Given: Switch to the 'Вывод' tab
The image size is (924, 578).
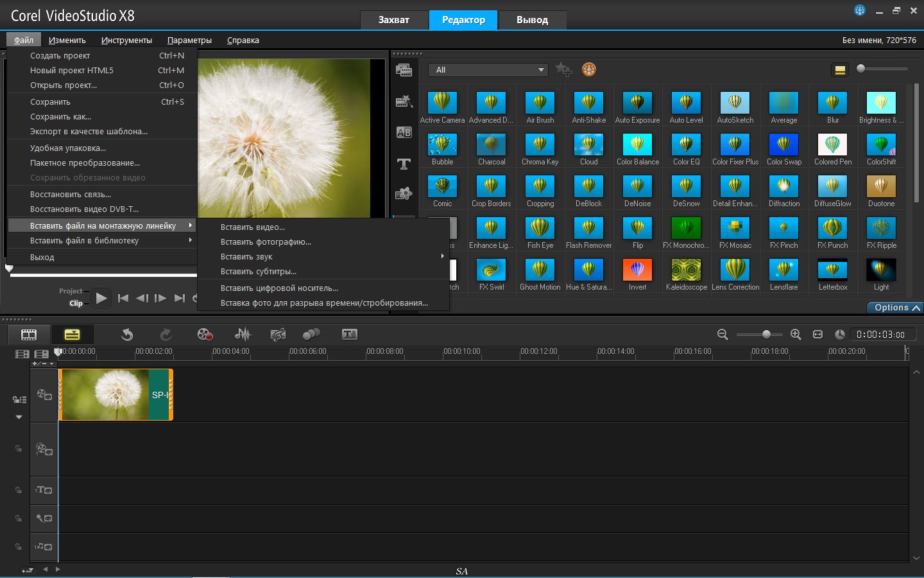Looking at the screenshot, I should click(532, 20).
